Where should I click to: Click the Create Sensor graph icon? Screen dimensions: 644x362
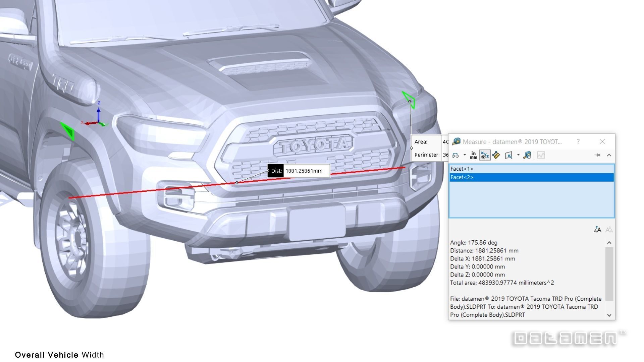pos(541,155)
